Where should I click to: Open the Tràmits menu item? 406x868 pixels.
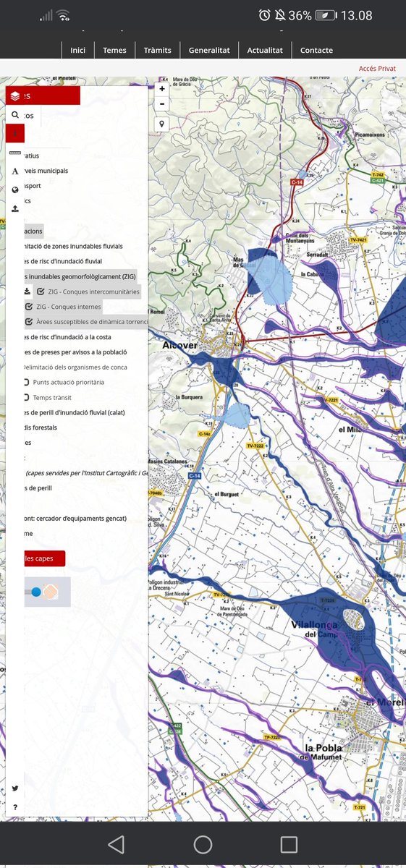pyautogui.click(x=157, y=50)
